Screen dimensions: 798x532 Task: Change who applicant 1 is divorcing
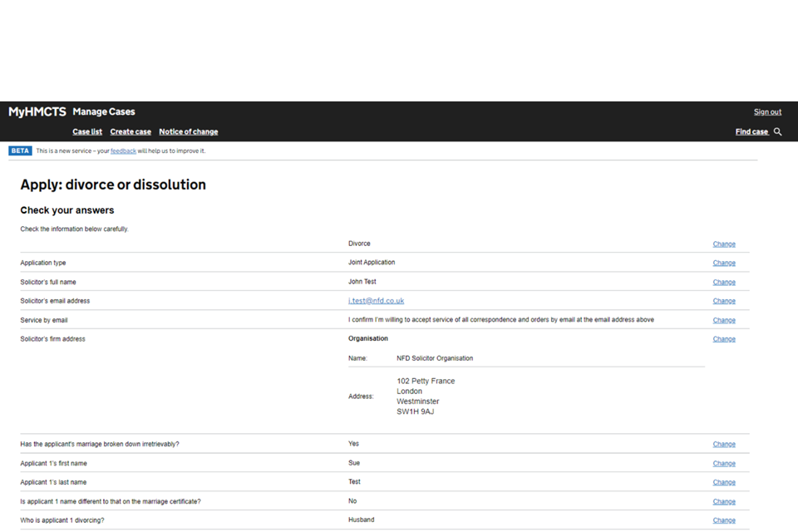[724, 520]
